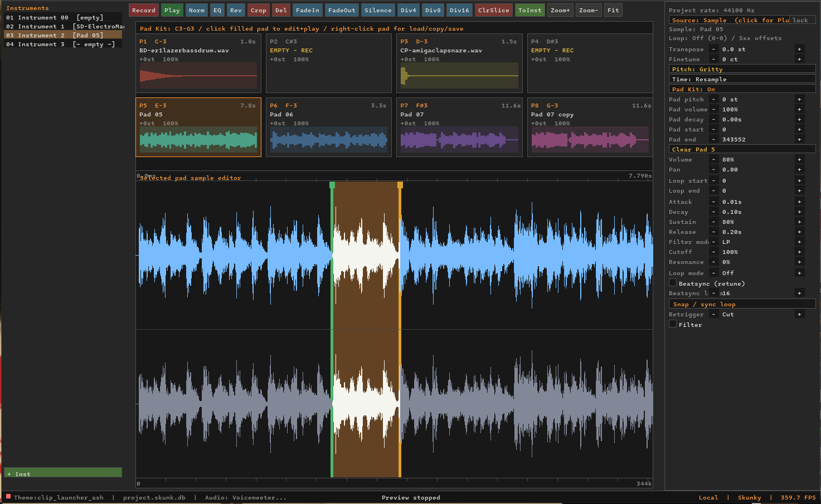This screenshot has width=821, height=504.
Task: Select pad P8 Pad 07 copy
Action: 590,128
